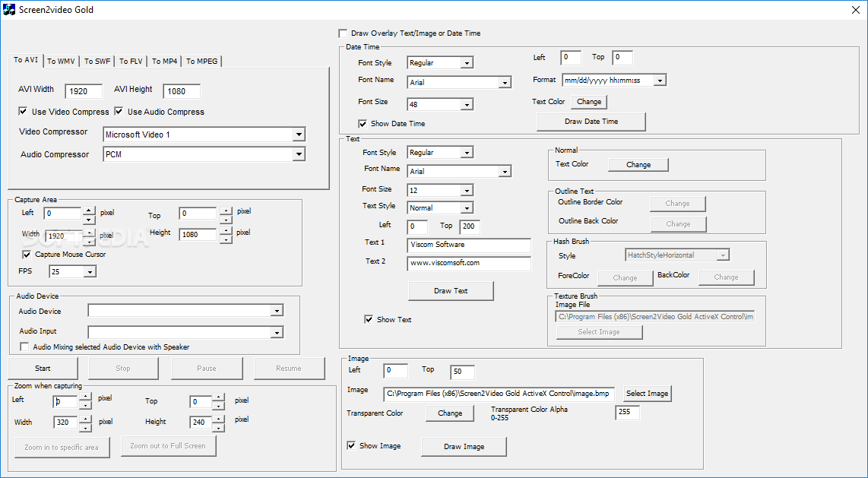Click Date Time Top position field
The height and width of the screenshot is (478, 868).
[x=622, y=58]
